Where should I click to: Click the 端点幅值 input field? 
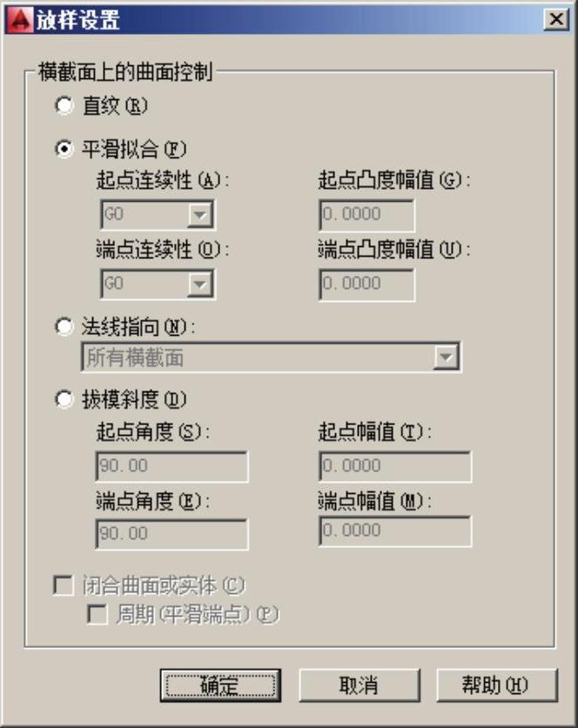pyautogui.click(x=395, y=531)
